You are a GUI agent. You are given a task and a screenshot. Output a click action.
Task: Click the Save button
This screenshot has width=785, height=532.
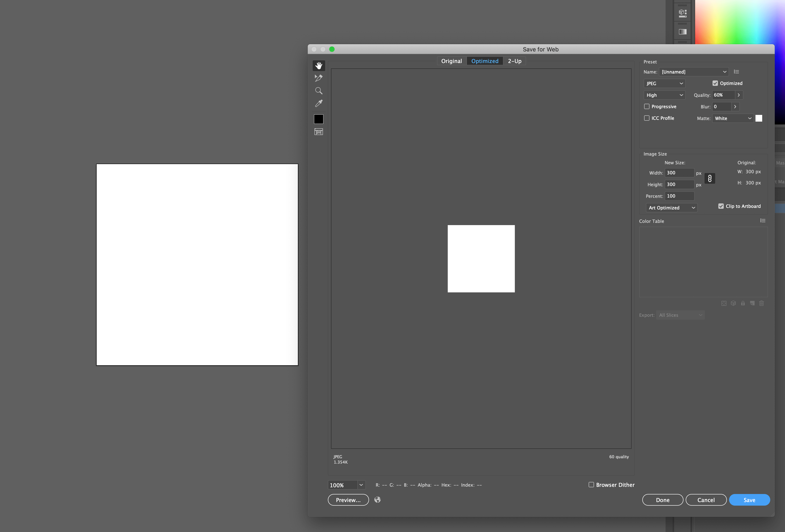click(749, 500)
